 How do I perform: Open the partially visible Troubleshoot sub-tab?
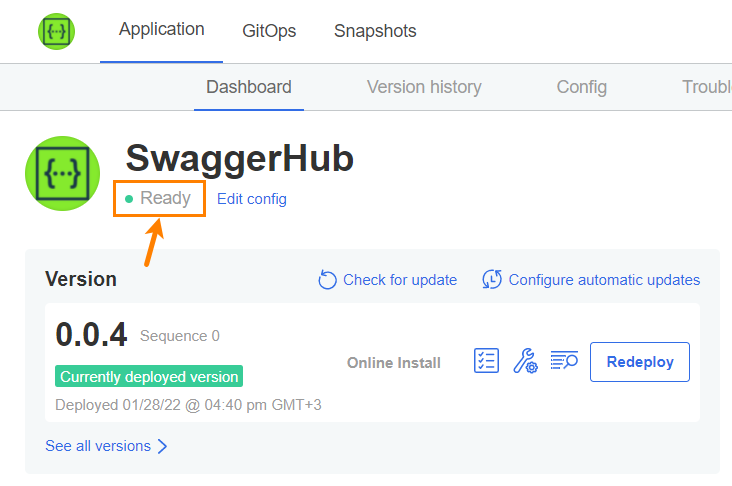coord(706,87)
